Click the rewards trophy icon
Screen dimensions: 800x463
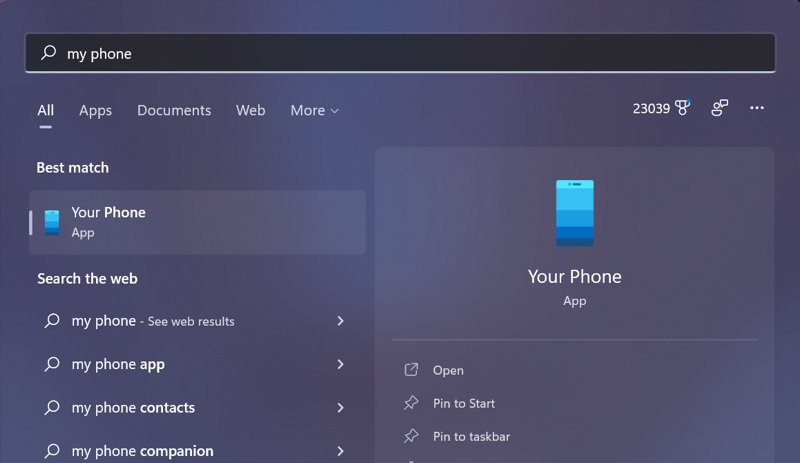[x=683, y=108]
